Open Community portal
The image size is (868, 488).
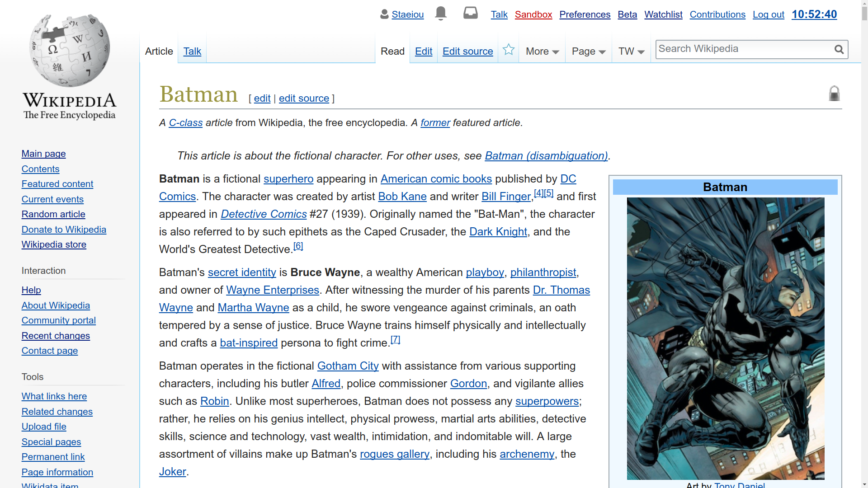[58, 320]
